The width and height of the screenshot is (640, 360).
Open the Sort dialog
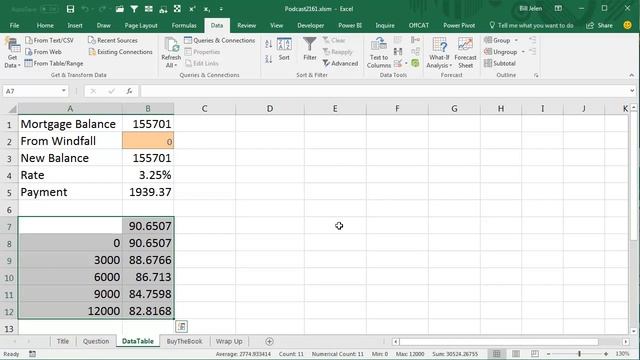[x=284, y=49]
